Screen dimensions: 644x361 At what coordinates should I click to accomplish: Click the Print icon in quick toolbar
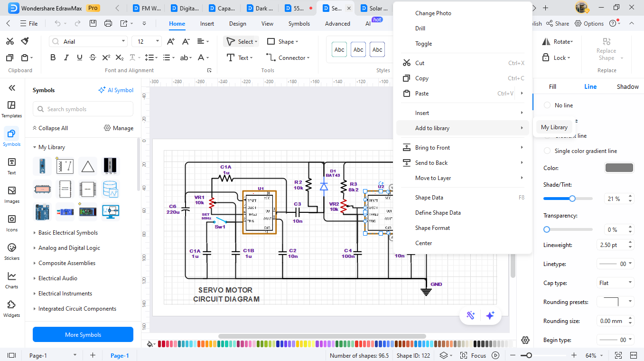pos(108,23)
